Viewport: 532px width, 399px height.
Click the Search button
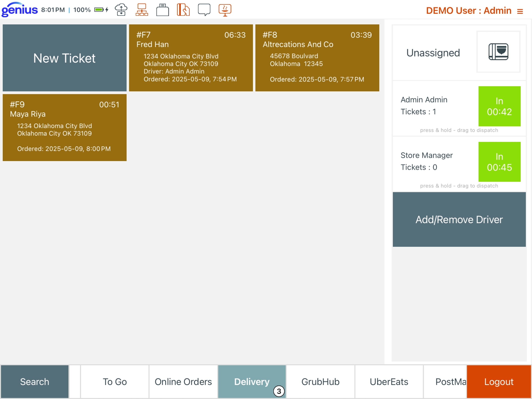pos(35,382)
